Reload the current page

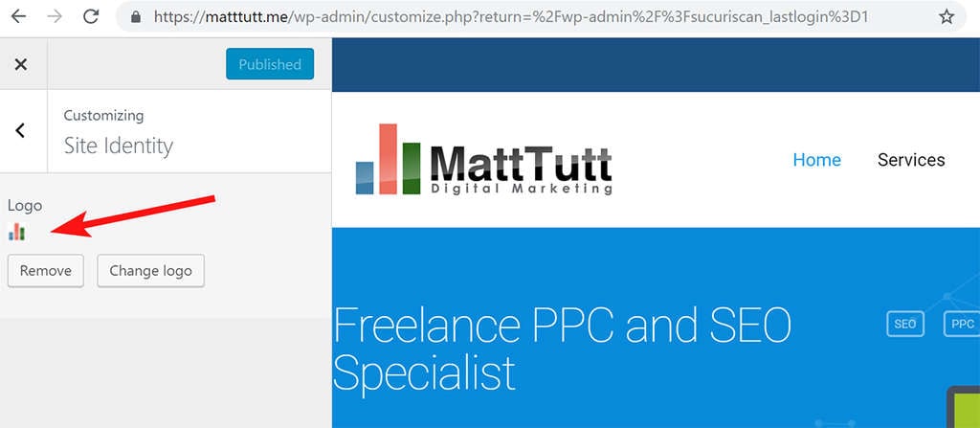tap(92, 16)
